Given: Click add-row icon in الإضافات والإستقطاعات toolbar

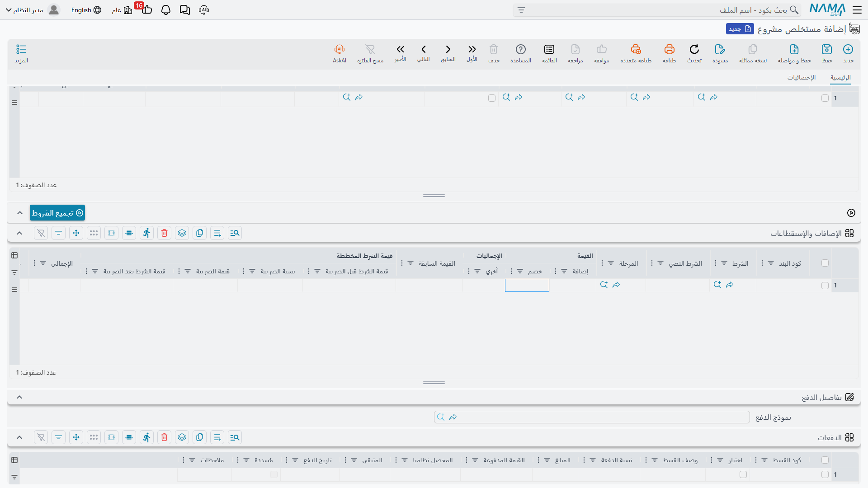Looking at the screenshot, I should [x=217, y=233].
